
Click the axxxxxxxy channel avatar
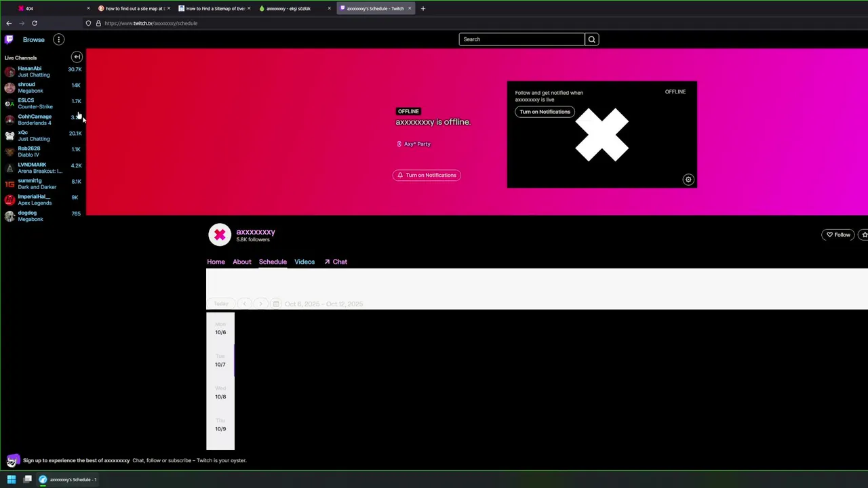(220, 235)
